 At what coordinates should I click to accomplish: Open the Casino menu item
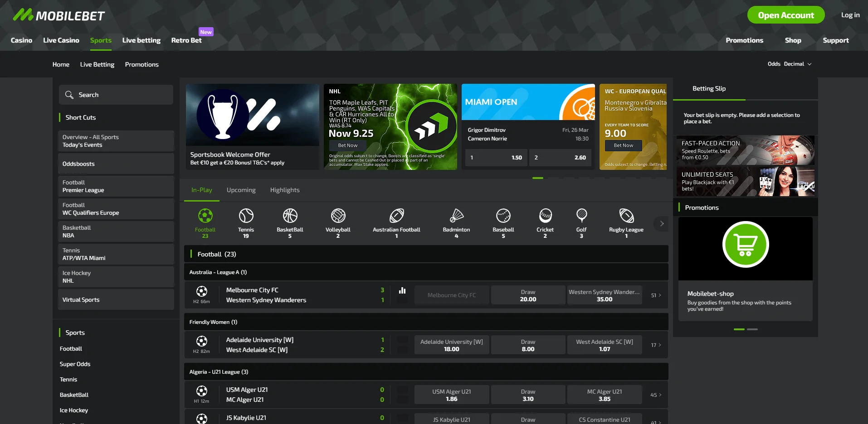tap(21, 40)
